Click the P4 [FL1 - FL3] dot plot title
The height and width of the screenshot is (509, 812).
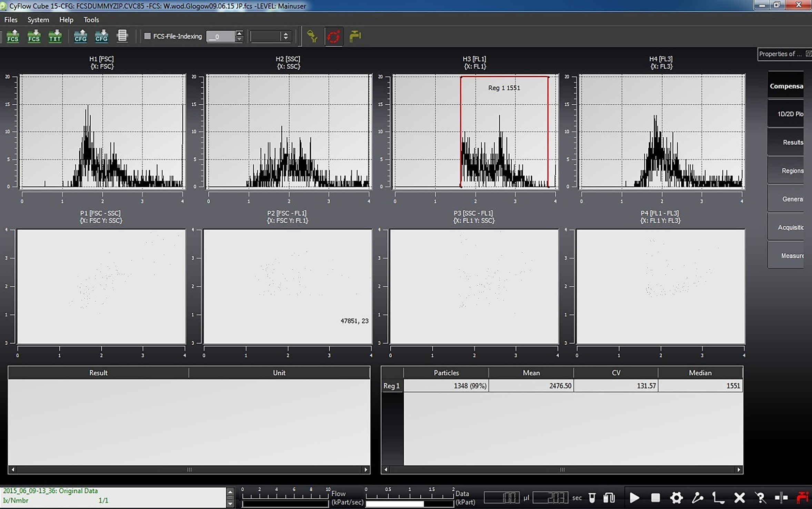pyautogui.click(x=660, y=213)
